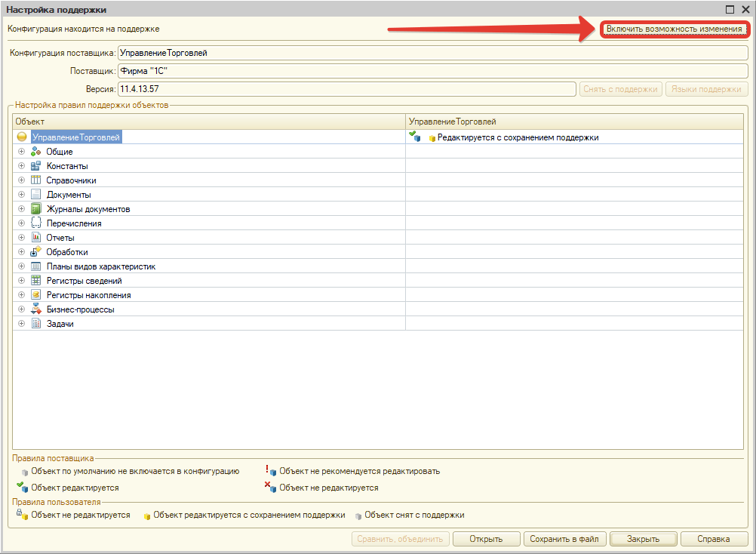Viewport: 756px width, 554px height.
Task: Click the Журналы документов icon
Action: [x=35, y=209]
